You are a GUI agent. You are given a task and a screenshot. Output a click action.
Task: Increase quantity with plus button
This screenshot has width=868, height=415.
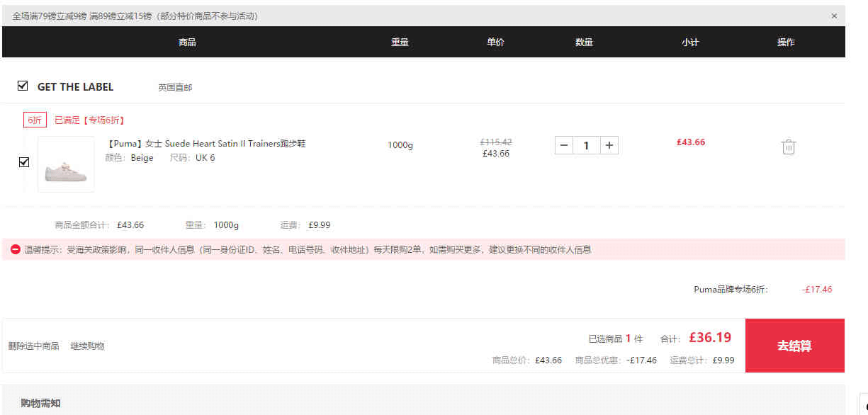609,145
